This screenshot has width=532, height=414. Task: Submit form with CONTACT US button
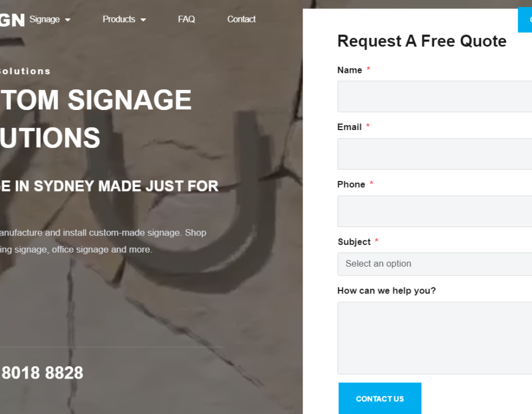click(x=380, y=399)
